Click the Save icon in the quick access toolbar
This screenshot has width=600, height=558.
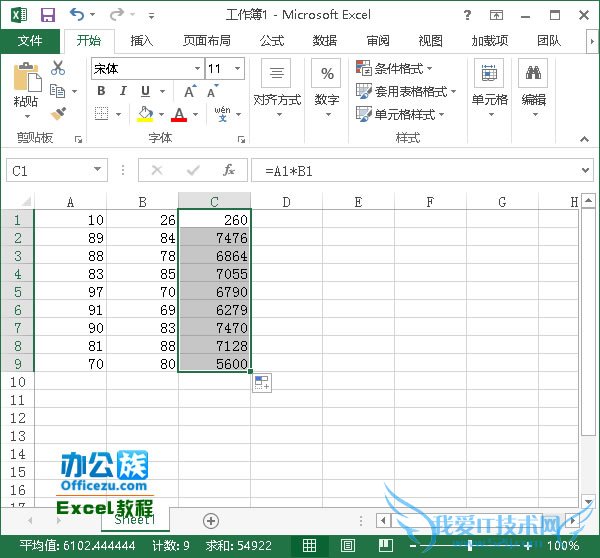click(x=47, y=15)
